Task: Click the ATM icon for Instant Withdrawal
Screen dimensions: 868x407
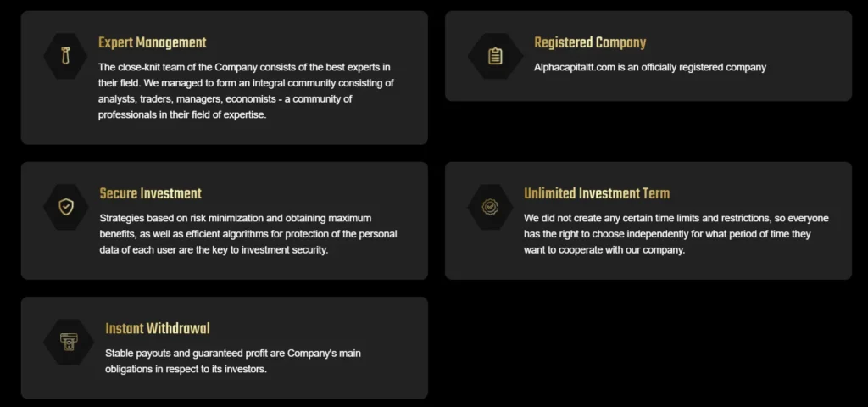Action: [x=65, y=342]
